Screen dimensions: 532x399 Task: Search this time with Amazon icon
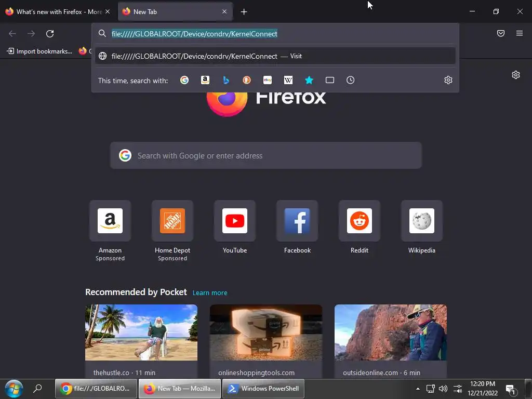click(205, 80)
